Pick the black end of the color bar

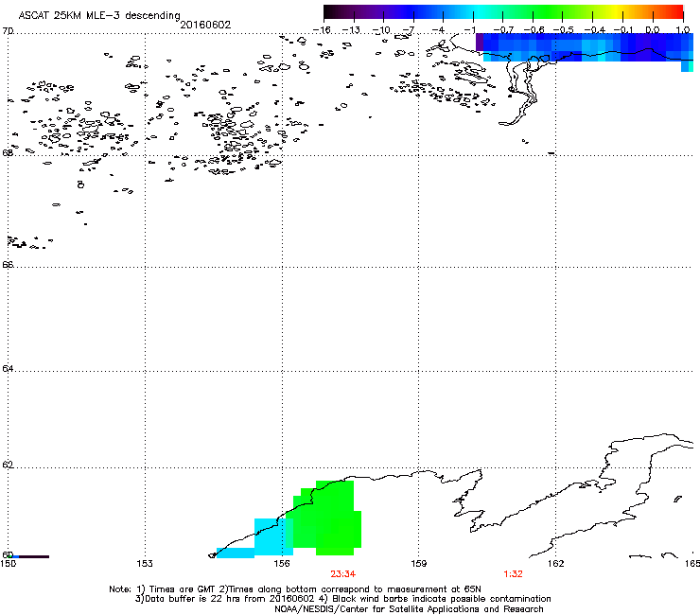(x=330, y=12)
